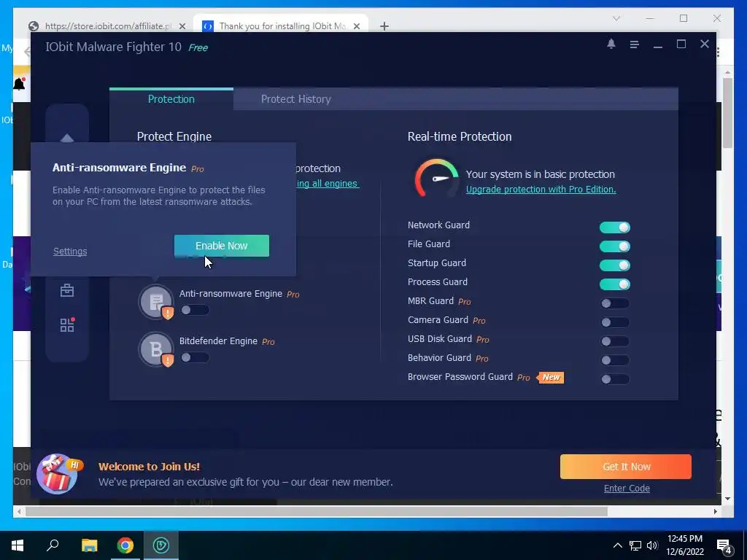The height and width of the screenshot is (560, 747).
Task: Click browser horizontal scrollbar thumb
Action: click(x=317, y=511)
